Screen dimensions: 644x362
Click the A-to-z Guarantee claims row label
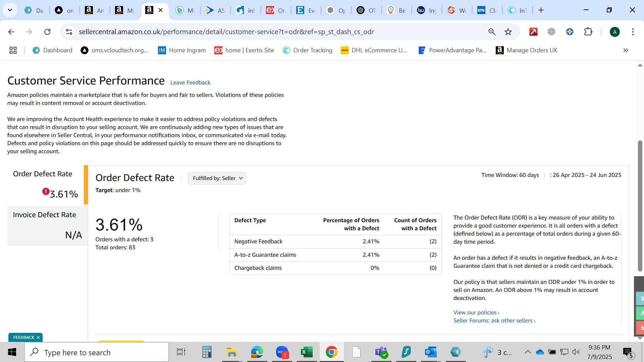[265, 255]
